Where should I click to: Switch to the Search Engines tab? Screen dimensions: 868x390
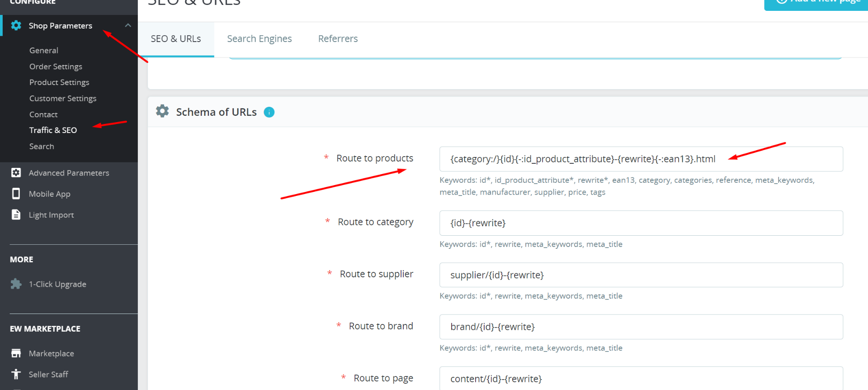point(259,39)
